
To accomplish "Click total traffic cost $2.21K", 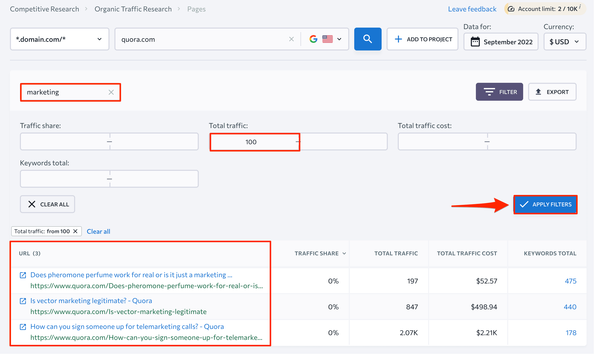I will pos(487,333).
